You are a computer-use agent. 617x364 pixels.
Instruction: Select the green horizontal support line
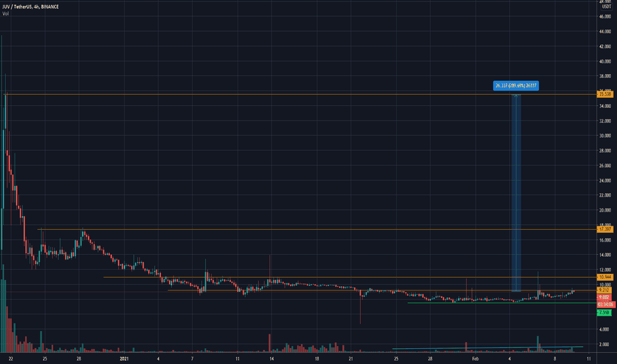click(502, 302)
